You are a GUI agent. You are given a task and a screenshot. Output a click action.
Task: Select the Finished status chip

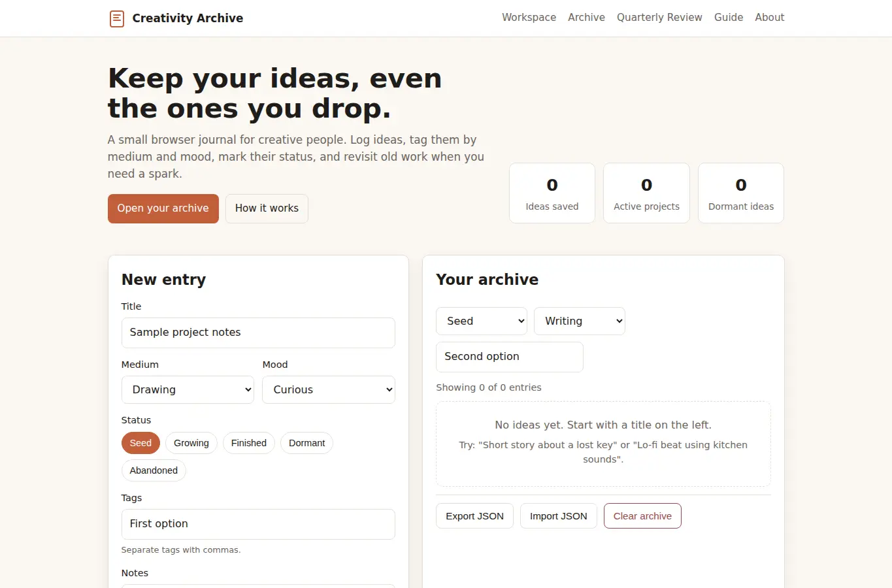click(249, 443)
